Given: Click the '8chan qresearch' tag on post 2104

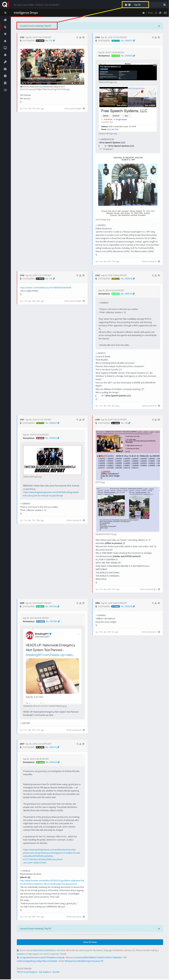Looking at the screenshot, I should coord(149,261).
